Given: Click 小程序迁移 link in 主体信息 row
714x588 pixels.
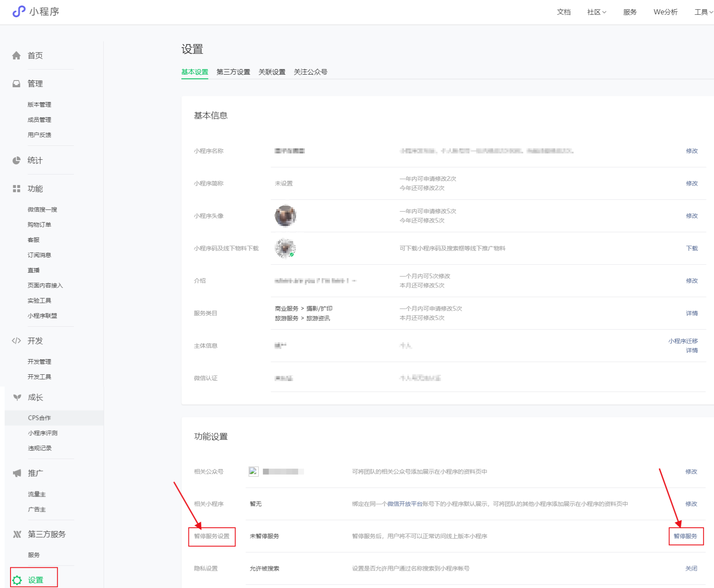Looking at the screenshot, I should (683, 341).
